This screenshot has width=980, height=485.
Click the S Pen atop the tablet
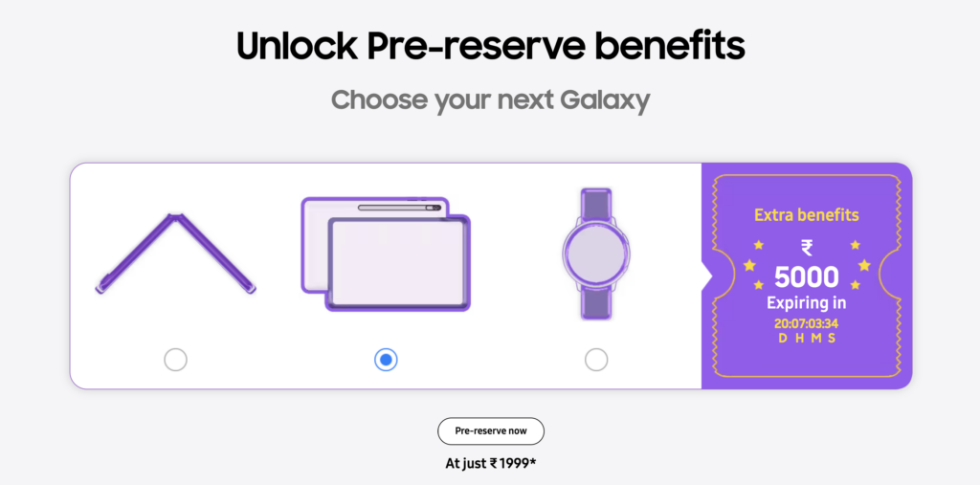(397, 207)
